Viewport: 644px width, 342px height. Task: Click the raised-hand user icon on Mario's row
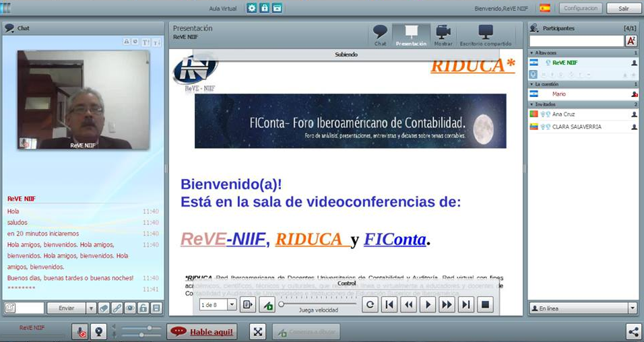click(x=634, y=94)
